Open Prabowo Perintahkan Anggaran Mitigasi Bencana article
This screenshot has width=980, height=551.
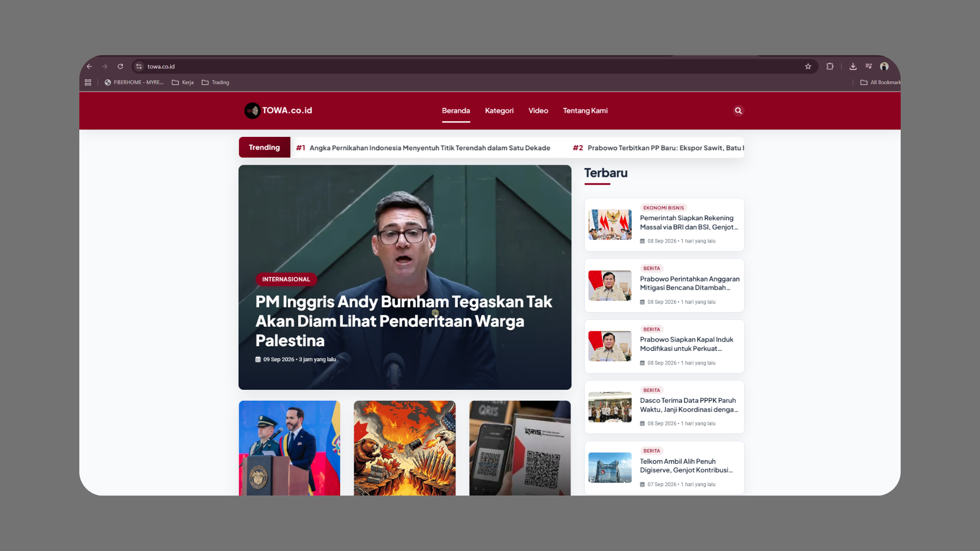pos(690,283)
